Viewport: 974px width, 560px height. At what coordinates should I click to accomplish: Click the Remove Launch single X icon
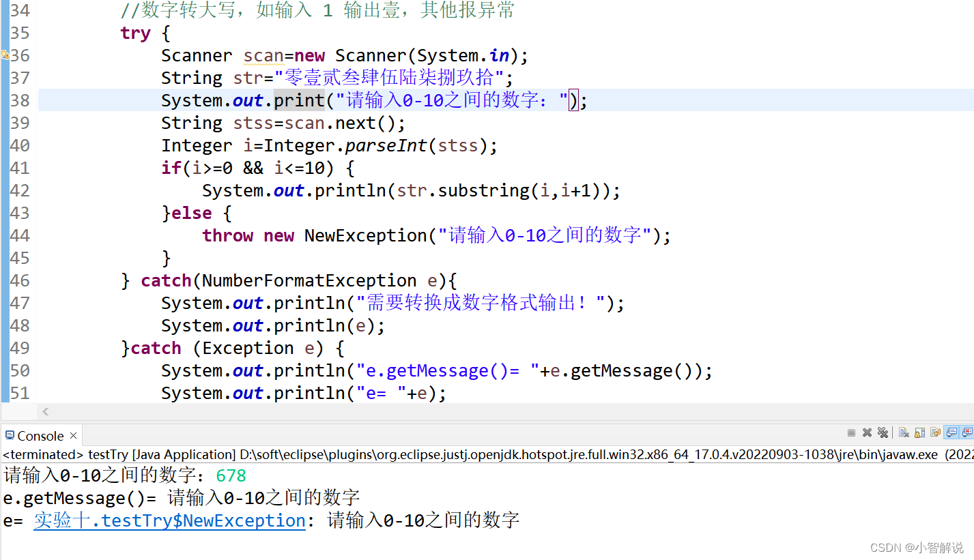pyautogui.click(x=867, y=432)
